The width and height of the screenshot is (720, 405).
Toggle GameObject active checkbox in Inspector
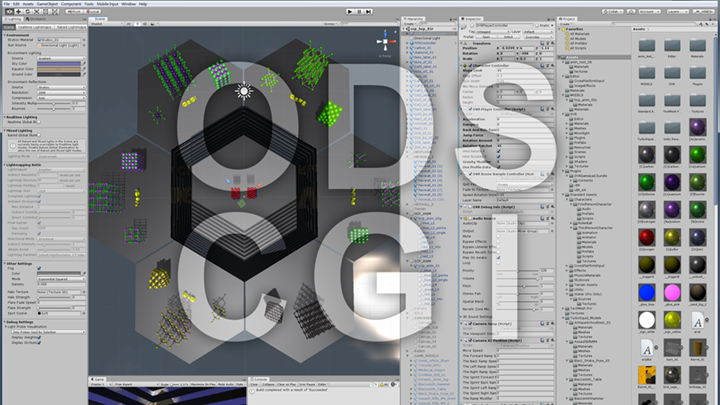point(472,26)
